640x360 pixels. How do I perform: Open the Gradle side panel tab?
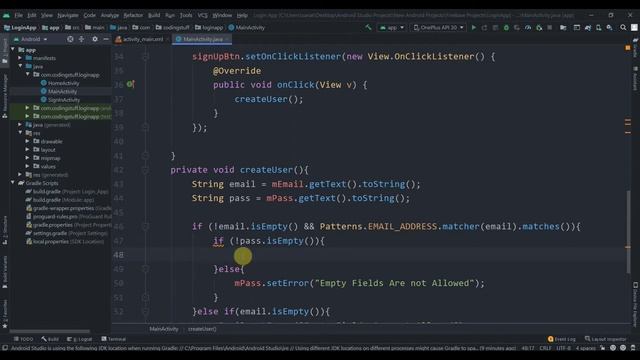[636, 48]
